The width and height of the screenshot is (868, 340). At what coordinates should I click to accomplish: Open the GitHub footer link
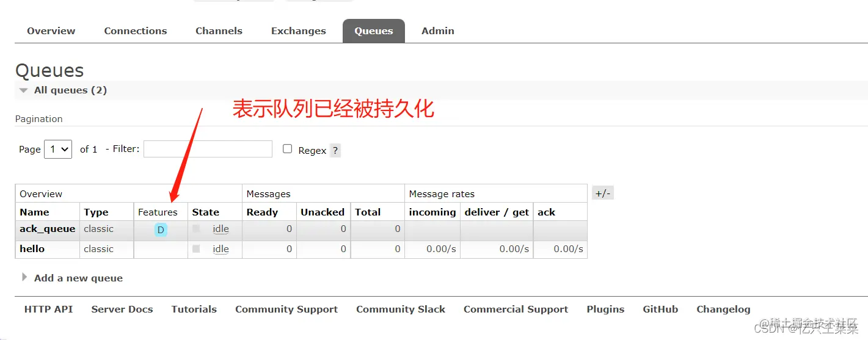(x=660, y=309)
